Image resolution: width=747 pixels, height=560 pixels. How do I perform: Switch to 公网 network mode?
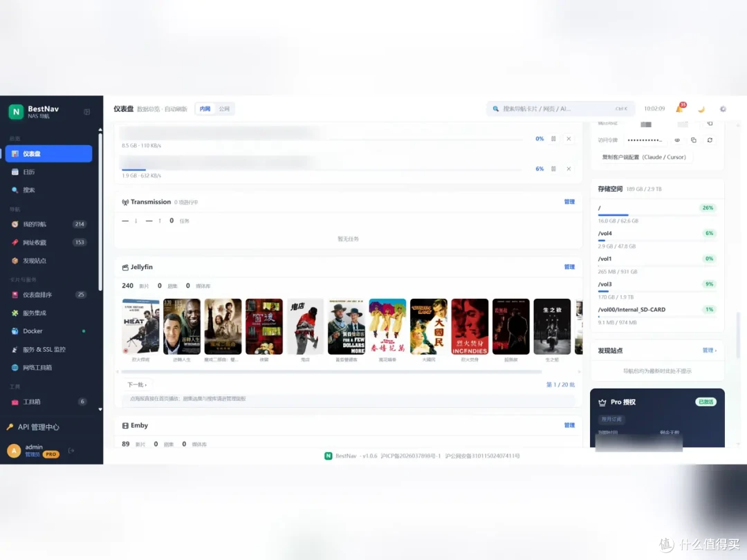[224, 109]
